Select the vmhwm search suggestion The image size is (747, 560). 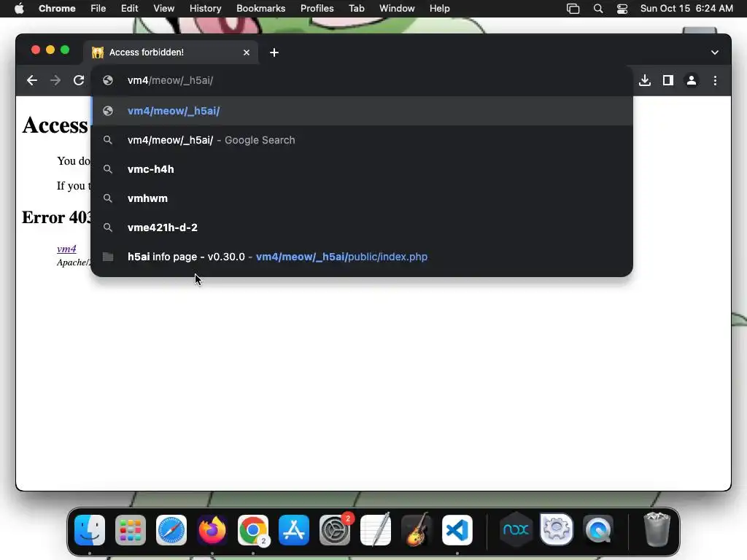362,198
